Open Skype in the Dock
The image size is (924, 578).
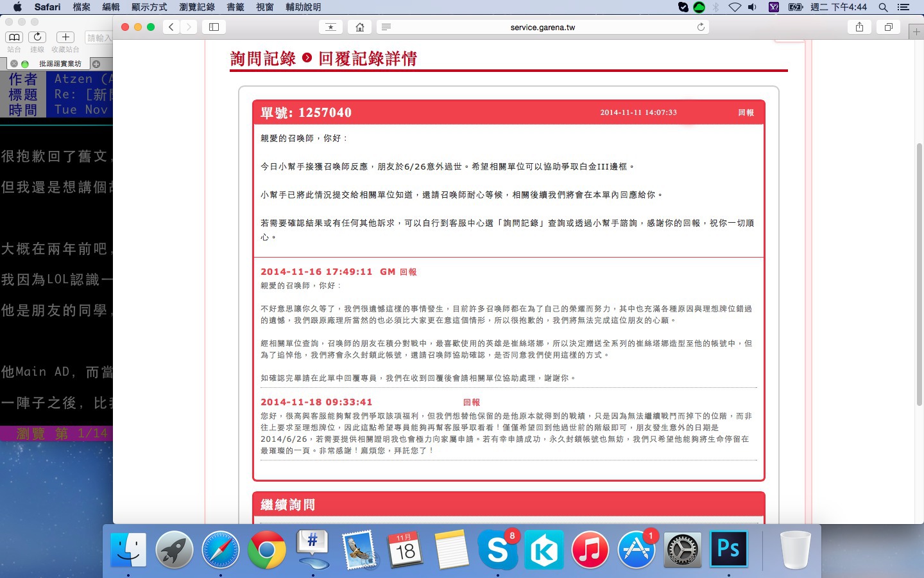[498, 550]
